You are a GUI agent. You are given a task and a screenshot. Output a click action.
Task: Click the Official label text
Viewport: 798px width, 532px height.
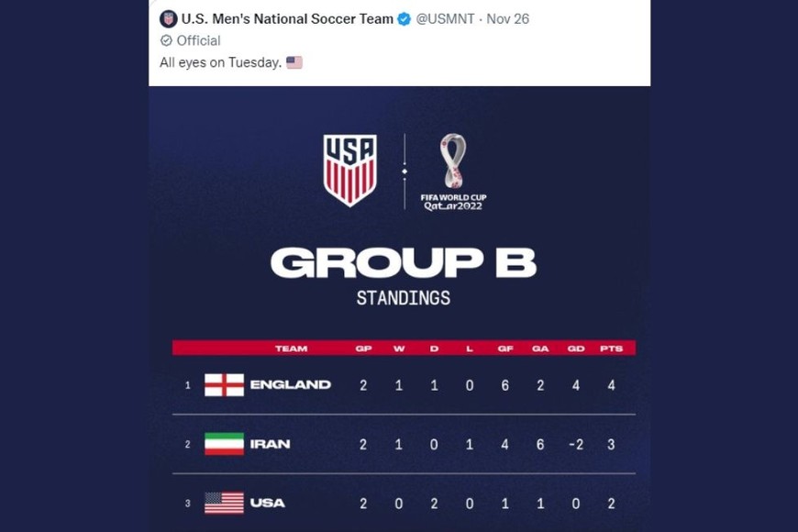click(x=198, y=40)
